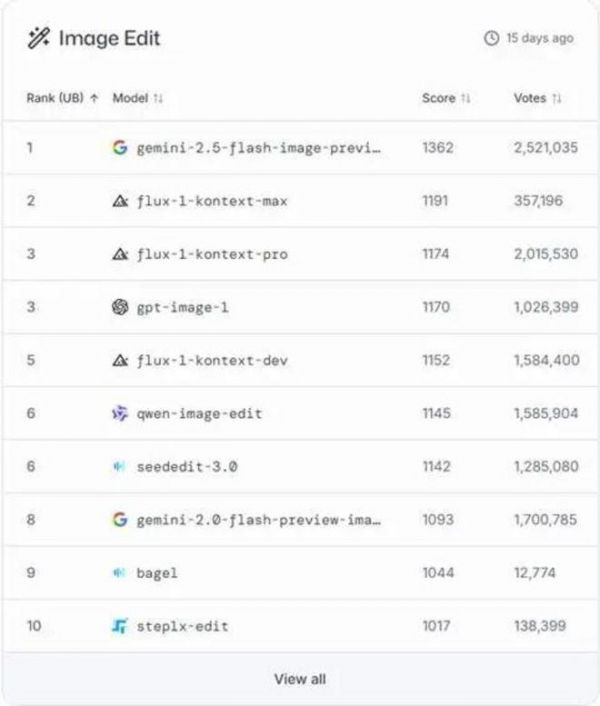Click Google logo next to gemini-2.5-flash-image-preview

point(120,148)
